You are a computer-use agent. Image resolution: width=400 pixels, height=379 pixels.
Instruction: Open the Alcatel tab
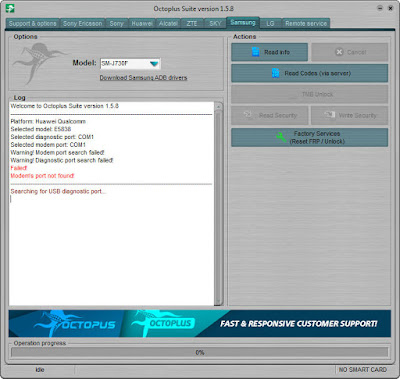pyautogui.click(x=168, y=24)
